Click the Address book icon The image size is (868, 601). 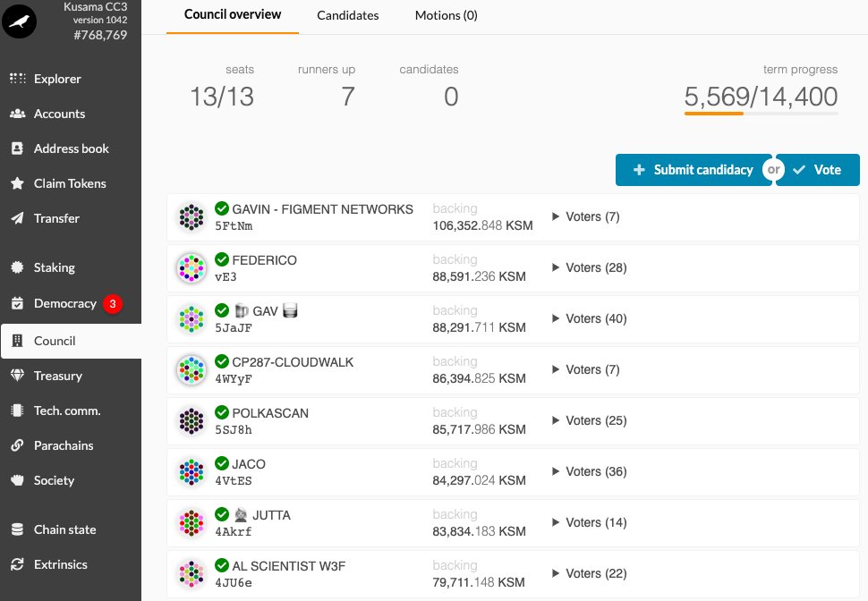click(x=18, y=148)
